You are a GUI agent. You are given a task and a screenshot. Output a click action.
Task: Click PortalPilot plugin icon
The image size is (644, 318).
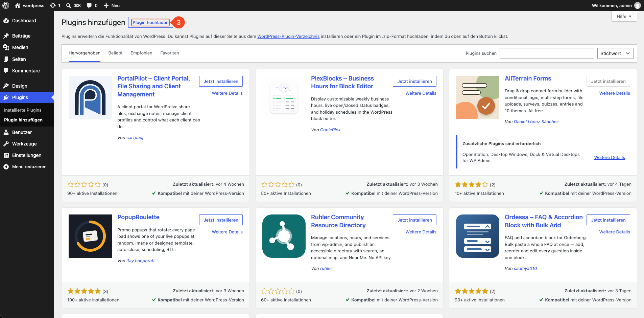[90, 97]
